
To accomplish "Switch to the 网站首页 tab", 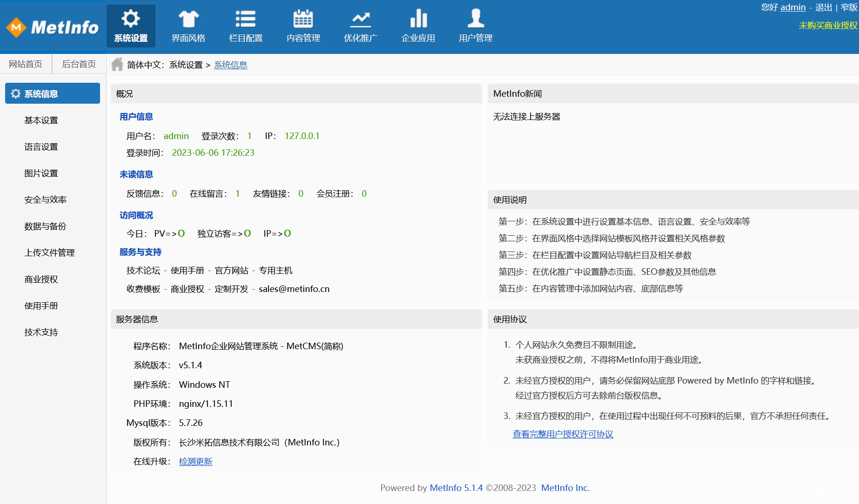I will coord(26,63).
